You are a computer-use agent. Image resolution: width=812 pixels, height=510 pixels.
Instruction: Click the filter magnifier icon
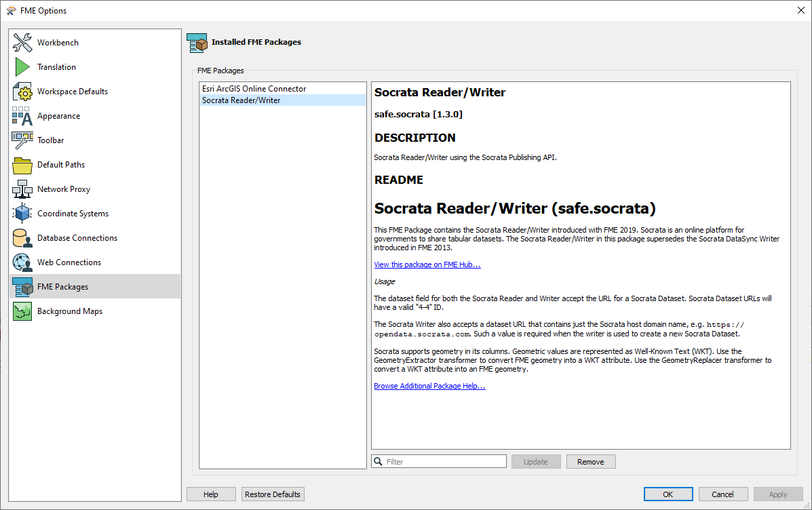pyautogui.click(x=379, y=461)
